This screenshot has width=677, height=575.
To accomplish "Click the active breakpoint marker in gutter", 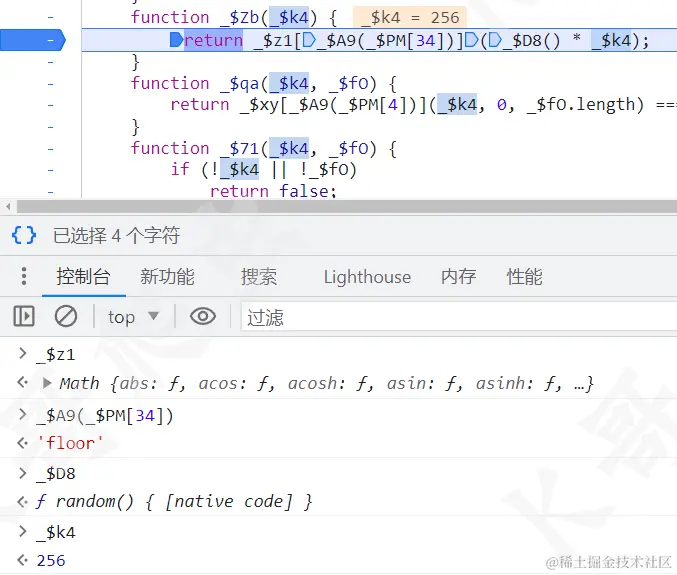I will pos(33,40).
